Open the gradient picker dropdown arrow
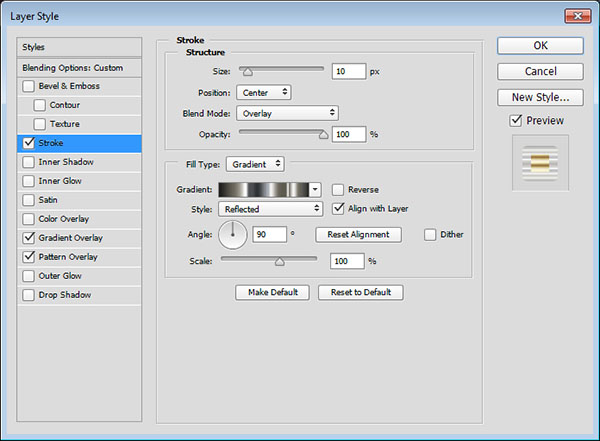This screenshot has width=600, height=441. pyautogui.click(x=316, y=189)
